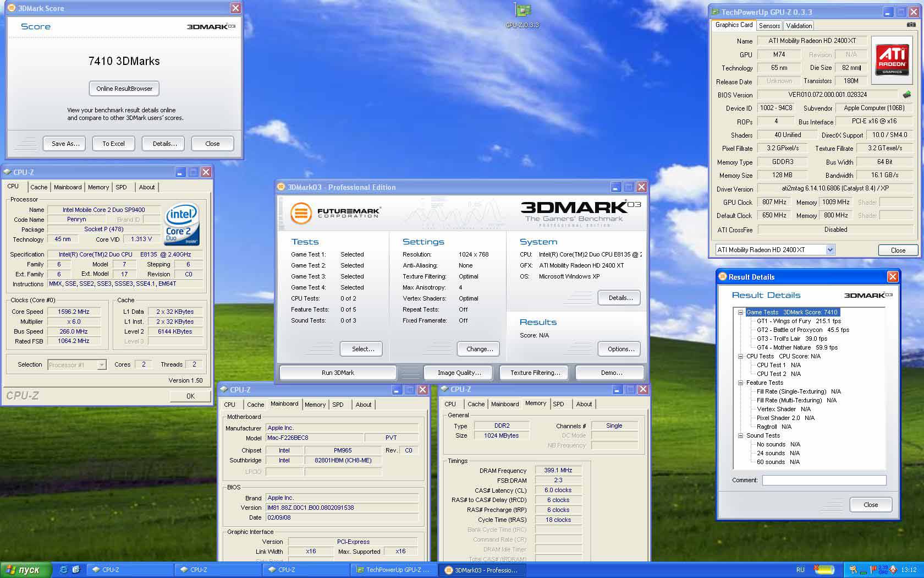The image size is (924, 578).
Task: Switch to the Validation tab in GPU-Z
Action: [x=799, y=26]
